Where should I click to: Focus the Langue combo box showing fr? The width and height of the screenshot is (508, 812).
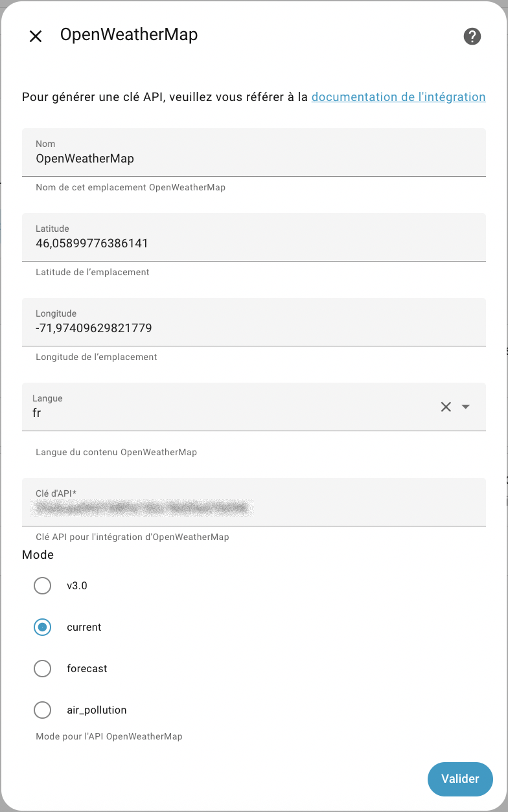click(x=254, y=407)
